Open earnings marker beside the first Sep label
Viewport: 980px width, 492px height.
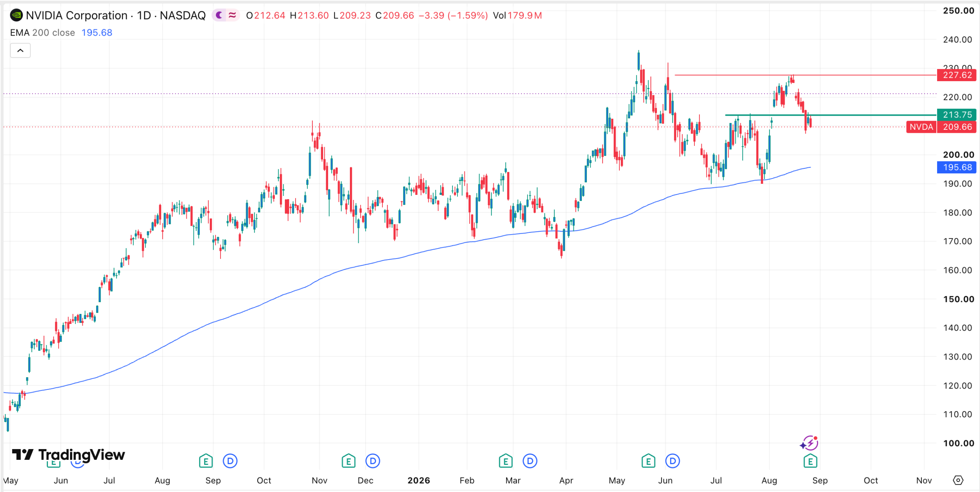click(x=206, y=461)
